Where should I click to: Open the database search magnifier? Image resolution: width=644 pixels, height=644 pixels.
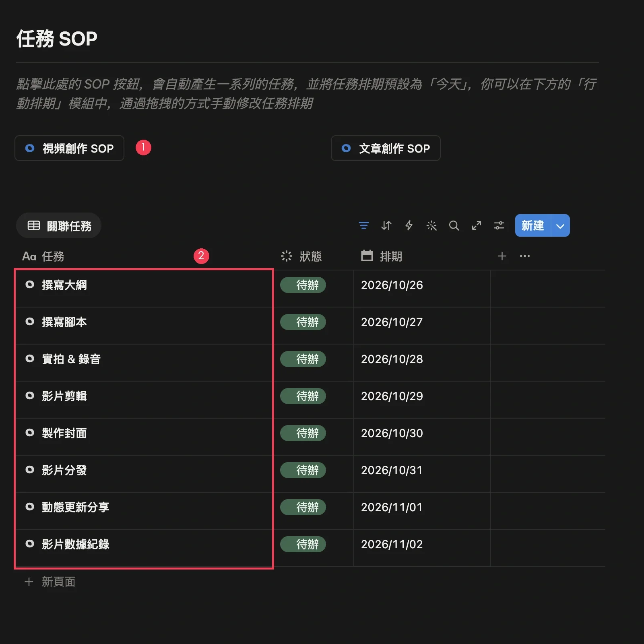point(454,225)
